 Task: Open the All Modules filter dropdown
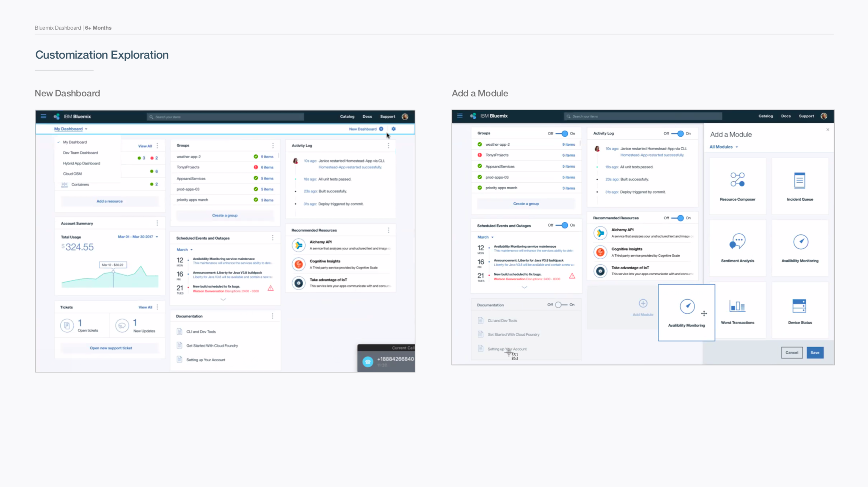[x=724, y=147]
